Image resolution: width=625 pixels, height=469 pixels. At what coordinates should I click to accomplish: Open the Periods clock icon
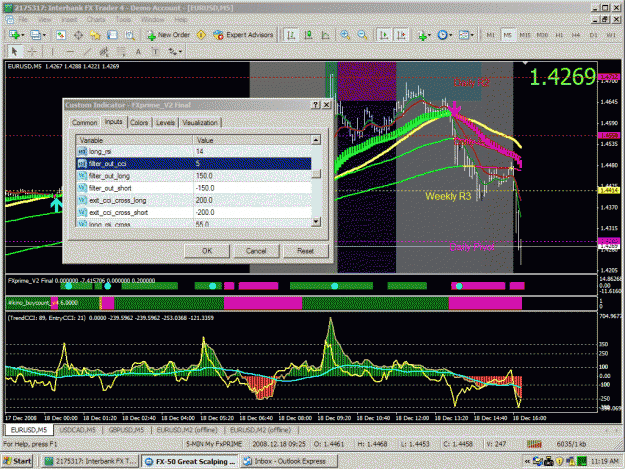(442, 35)
